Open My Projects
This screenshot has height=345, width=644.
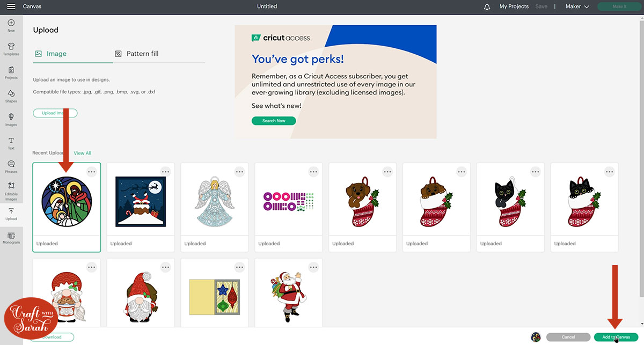(514, 6)
